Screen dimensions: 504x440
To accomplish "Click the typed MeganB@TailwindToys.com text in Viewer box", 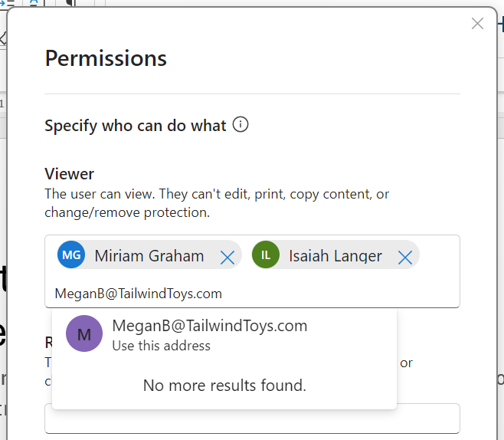I will coord(139,294).
